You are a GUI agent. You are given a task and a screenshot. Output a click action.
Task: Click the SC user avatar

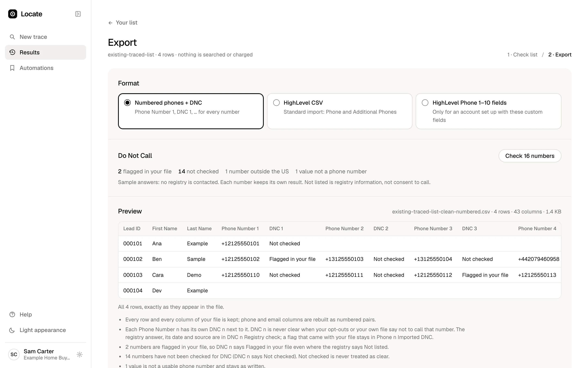(14, 354)
